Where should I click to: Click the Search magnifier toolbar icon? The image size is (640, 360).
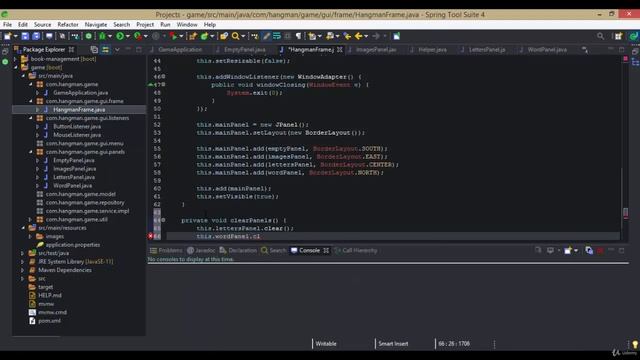pos(236,36)
